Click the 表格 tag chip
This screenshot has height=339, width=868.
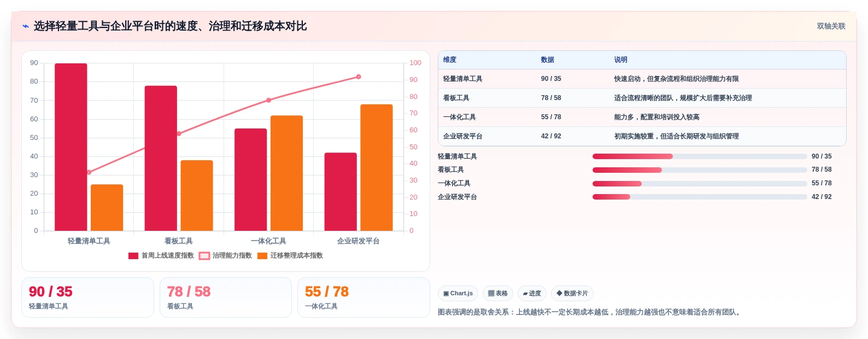(498, 294)
